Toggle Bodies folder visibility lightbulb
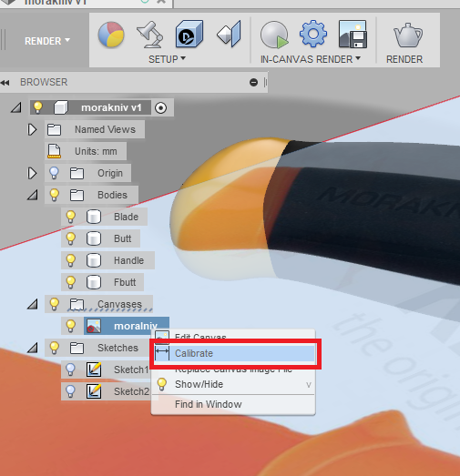 click(54, 195)
